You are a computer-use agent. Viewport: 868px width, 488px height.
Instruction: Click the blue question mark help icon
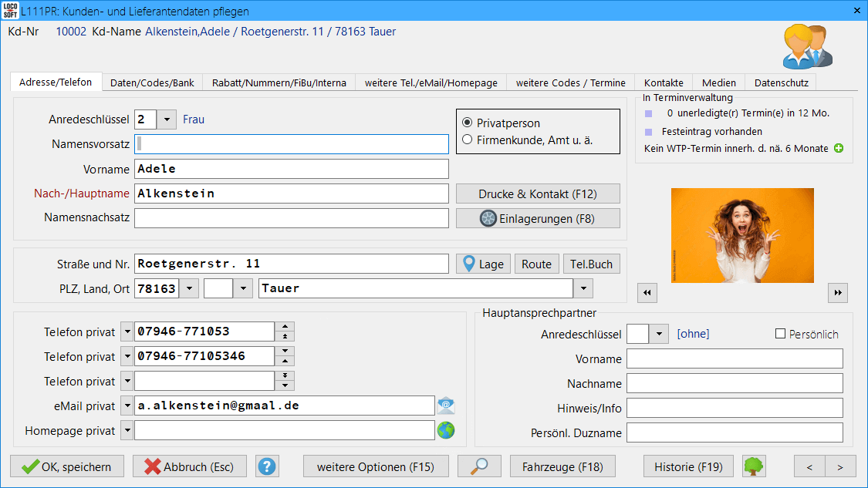(x=267, y=466)
